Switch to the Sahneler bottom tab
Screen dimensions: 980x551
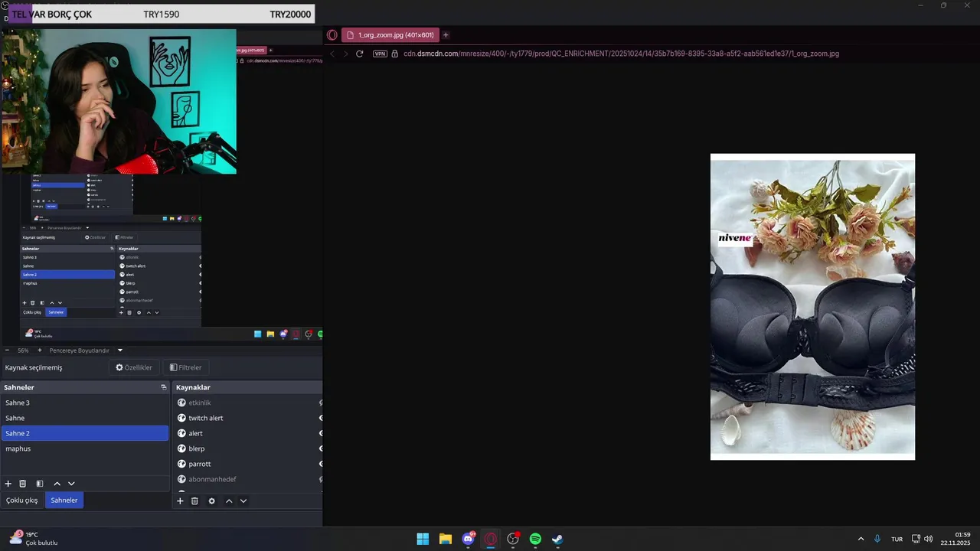coord(64,500)
